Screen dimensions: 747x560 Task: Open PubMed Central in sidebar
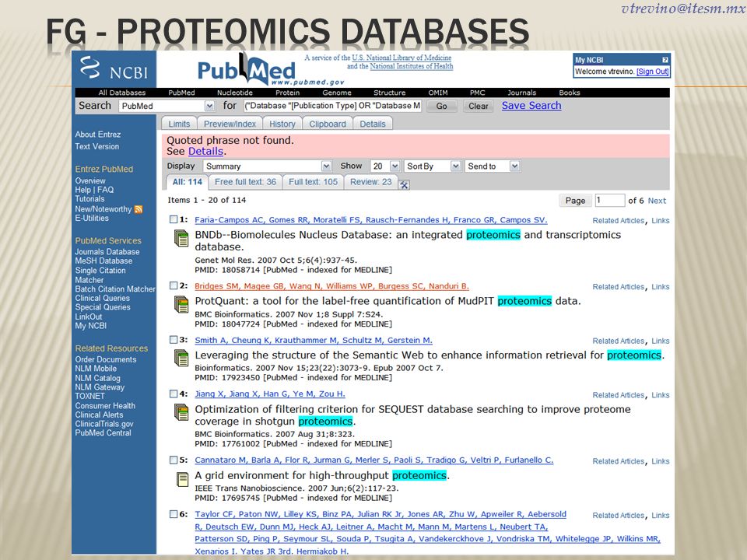pyautogui.click(x=103, y=433)
